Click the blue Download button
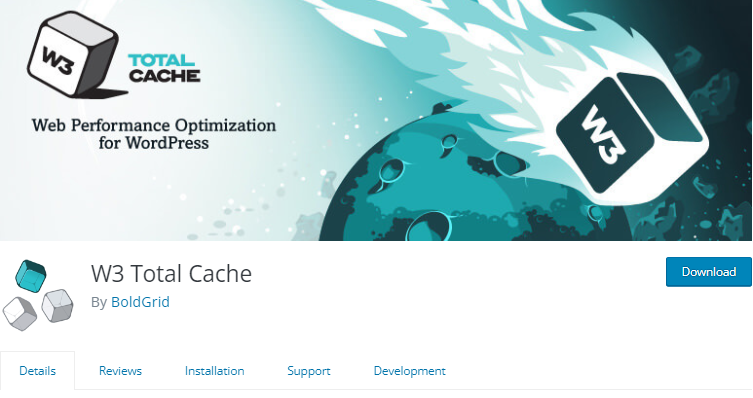The image size is (753, 398). 708,272
